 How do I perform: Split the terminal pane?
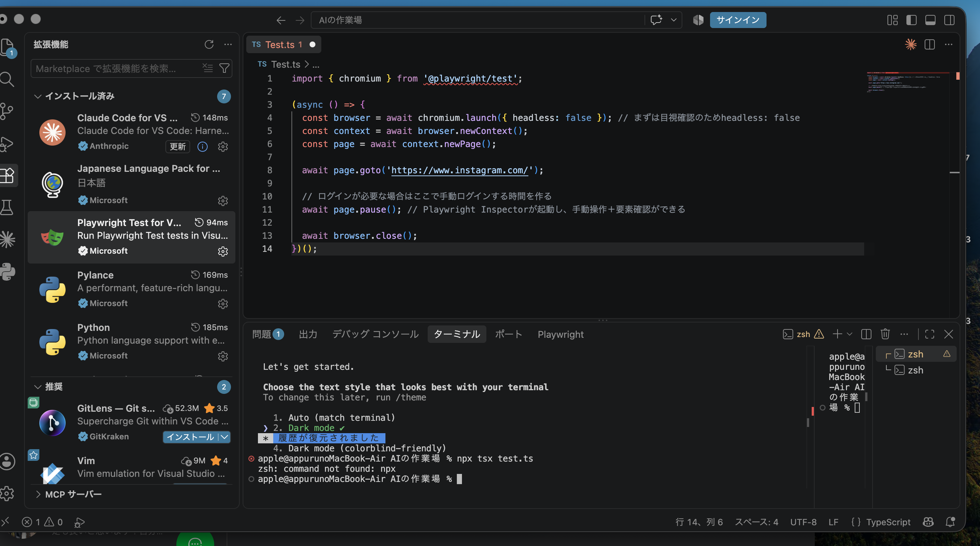point(866,334)
